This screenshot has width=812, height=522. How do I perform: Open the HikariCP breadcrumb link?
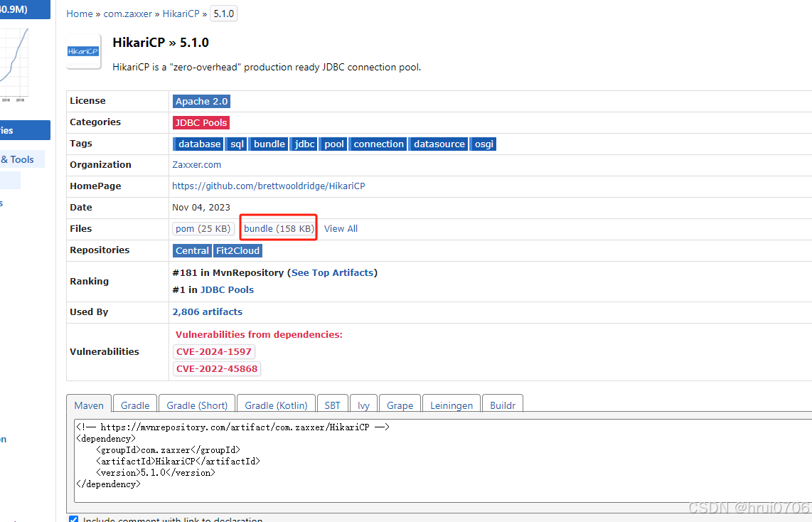[181, 14]
